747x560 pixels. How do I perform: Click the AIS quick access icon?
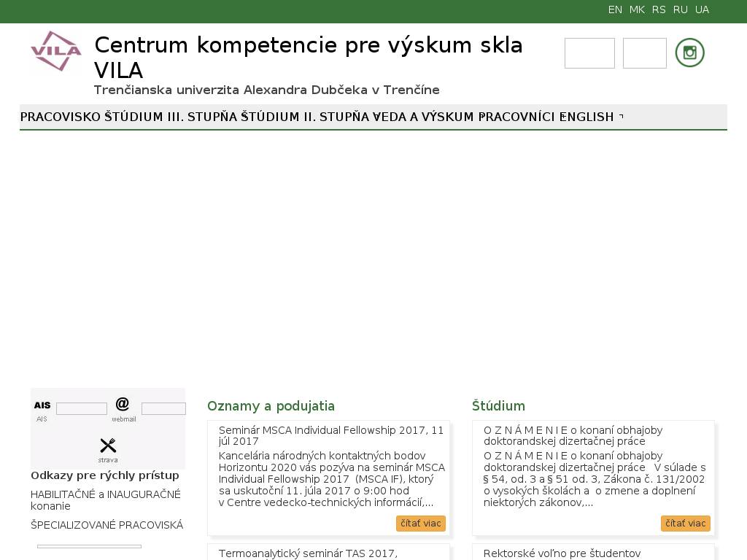click(42, 405)
